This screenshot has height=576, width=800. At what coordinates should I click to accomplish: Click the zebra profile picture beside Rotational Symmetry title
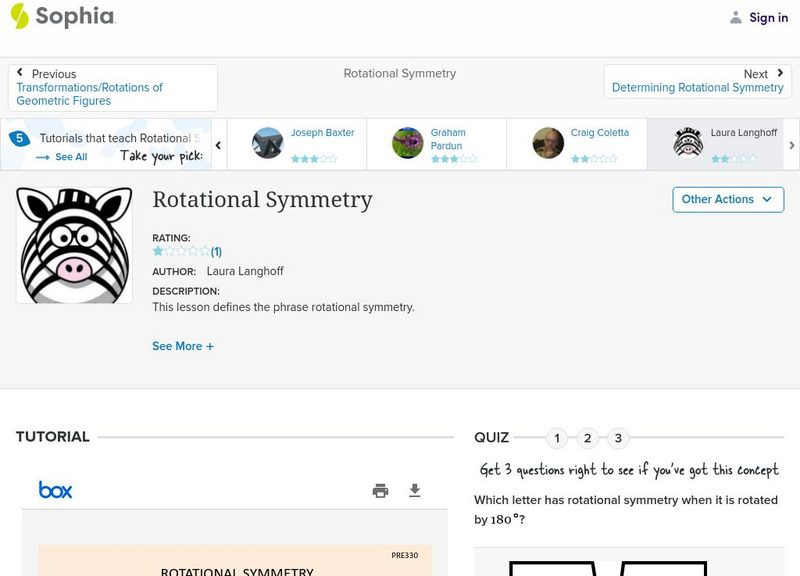(x=72, y=242)
